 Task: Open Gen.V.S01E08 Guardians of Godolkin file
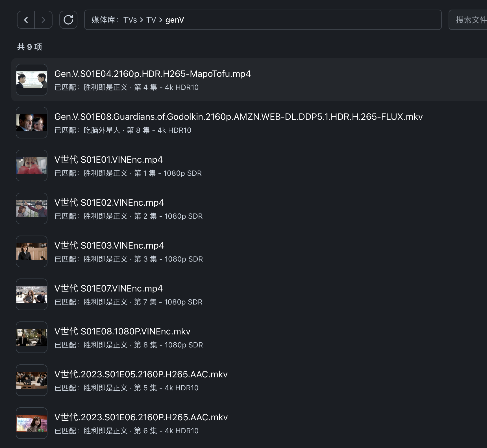pos(238,117)
